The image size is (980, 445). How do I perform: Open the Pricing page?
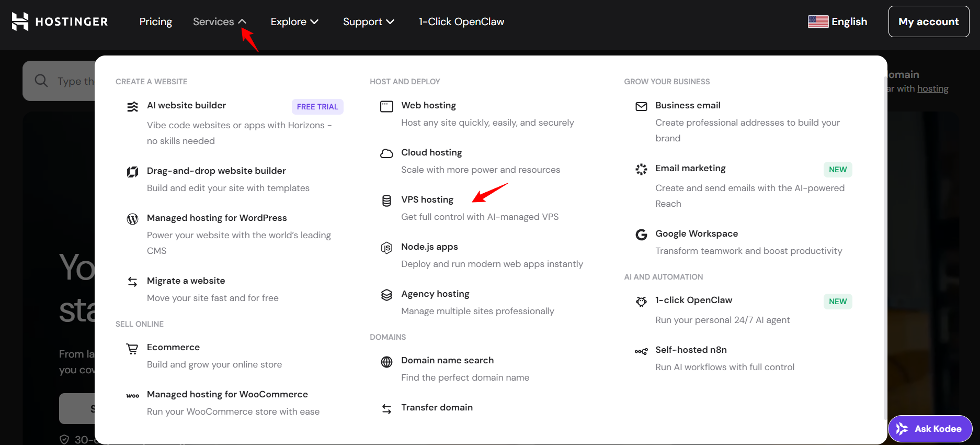point(156,21)
